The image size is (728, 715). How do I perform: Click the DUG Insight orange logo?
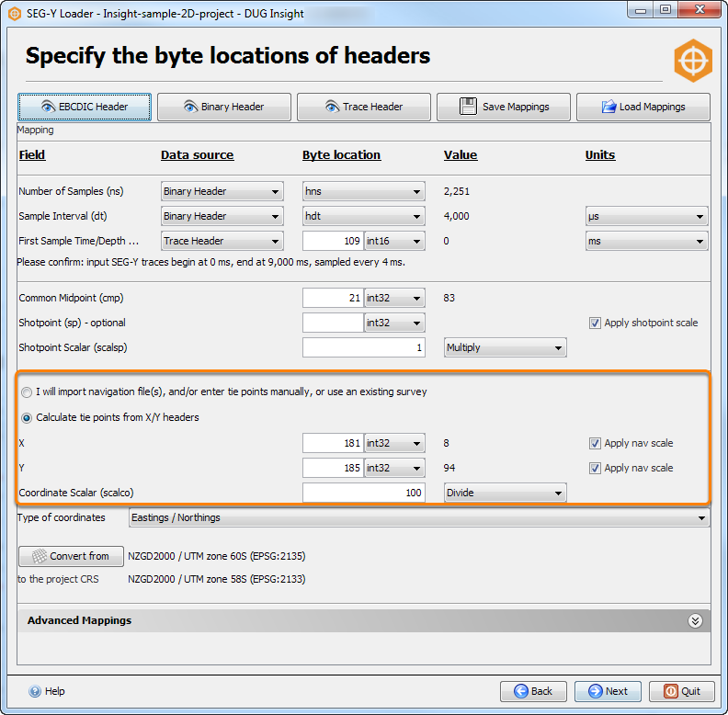point(693,61)
